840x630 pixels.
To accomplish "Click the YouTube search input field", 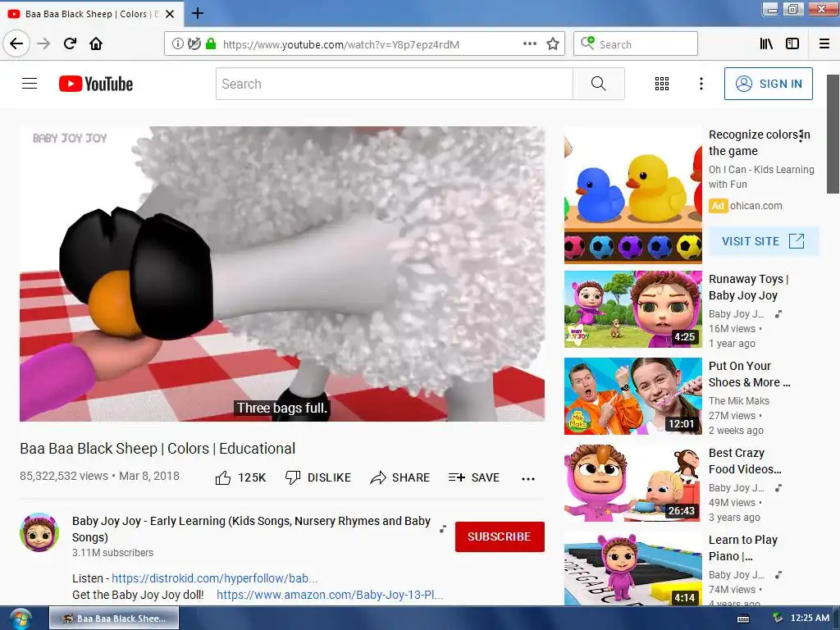I will click(395, 84).
